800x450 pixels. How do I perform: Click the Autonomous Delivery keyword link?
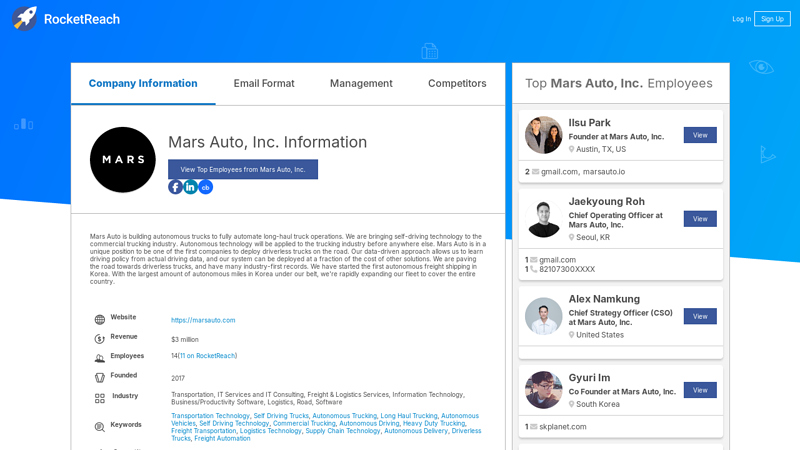(416, 431)
